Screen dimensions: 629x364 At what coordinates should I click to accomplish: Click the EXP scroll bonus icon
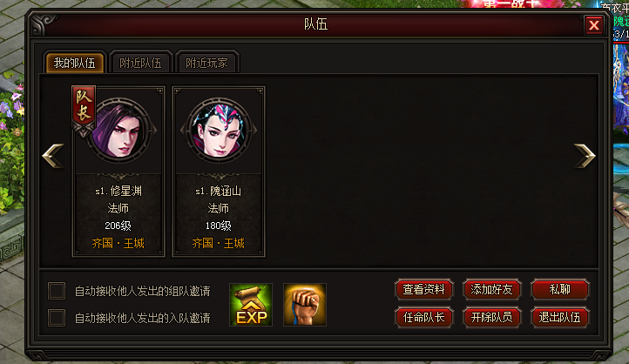[251, 305]
